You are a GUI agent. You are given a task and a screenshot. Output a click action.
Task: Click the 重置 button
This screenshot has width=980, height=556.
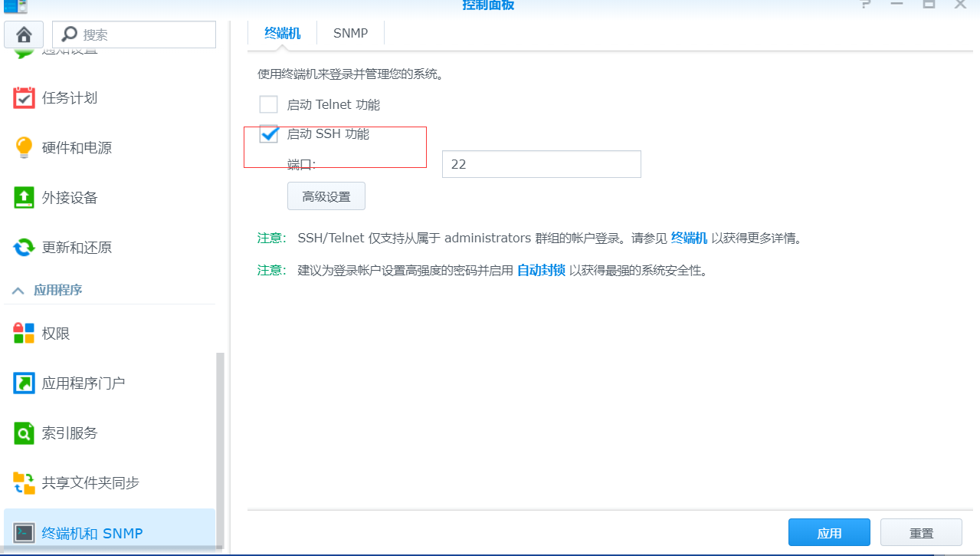point(921,533)
